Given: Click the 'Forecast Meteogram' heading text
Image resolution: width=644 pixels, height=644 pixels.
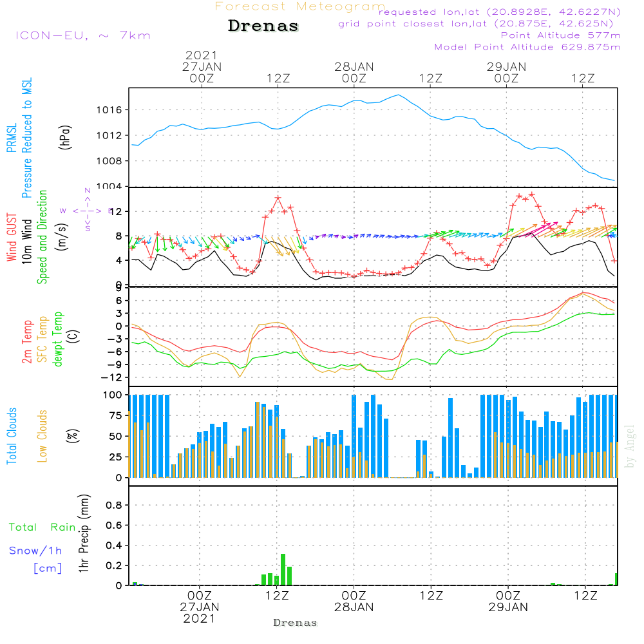Looking at the screenshot, I should pos(300,6).
